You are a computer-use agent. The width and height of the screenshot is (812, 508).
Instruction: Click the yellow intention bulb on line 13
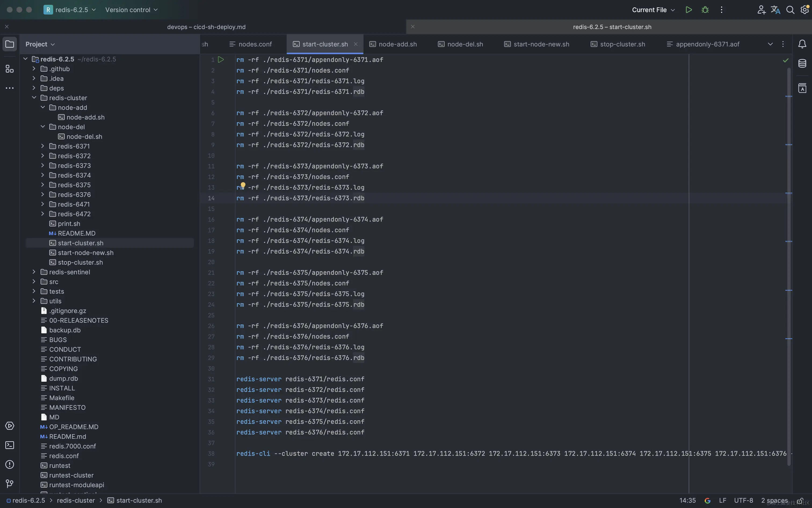point(243,185)
